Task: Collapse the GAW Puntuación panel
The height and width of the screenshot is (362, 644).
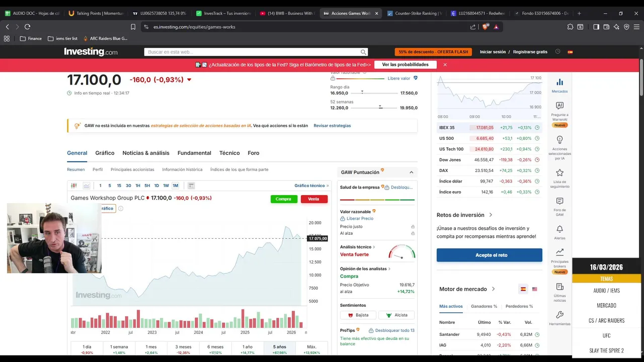Action: tap(411, 172)
